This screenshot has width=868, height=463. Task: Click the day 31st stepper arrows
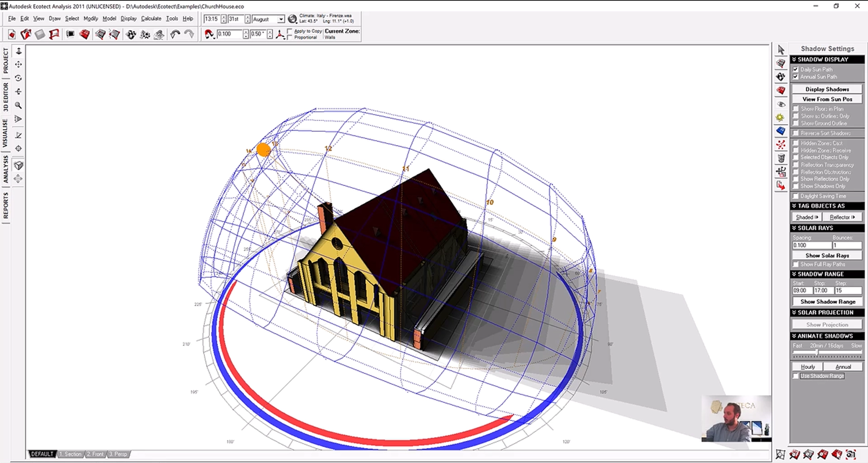(x=247, y=19)
